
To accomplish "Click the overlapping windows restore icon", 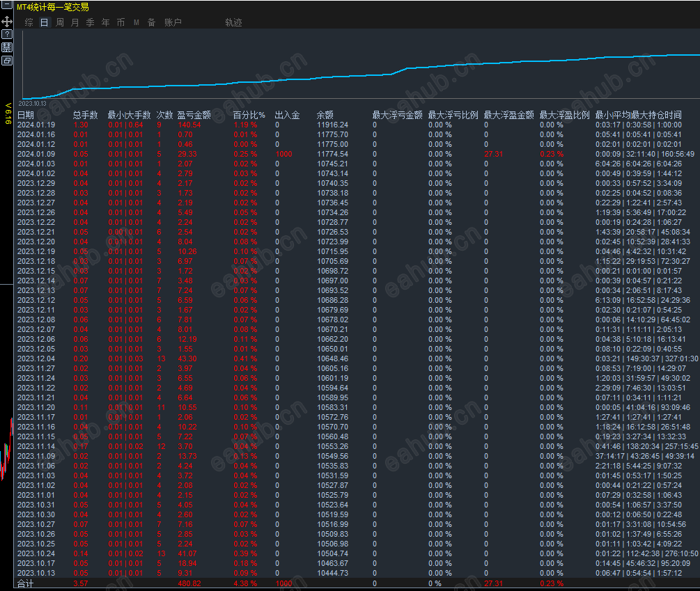I will coord(7,61).
